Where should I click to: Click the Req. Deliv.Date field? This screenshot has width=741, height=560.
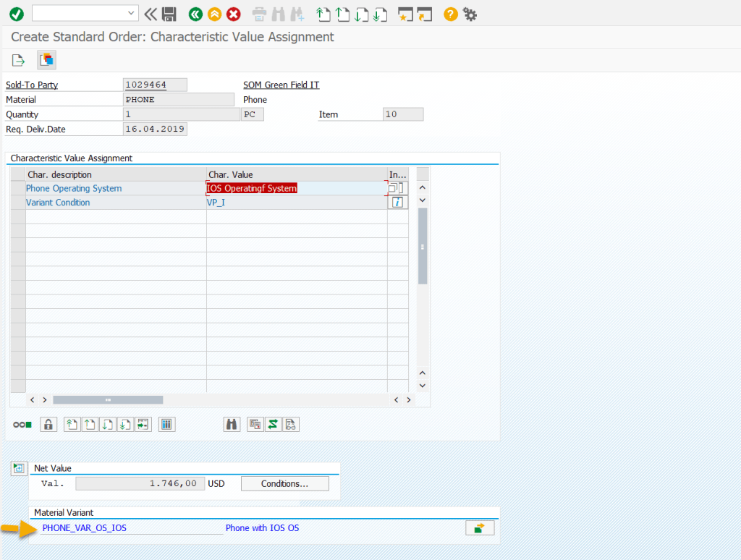tap(155, 129)
